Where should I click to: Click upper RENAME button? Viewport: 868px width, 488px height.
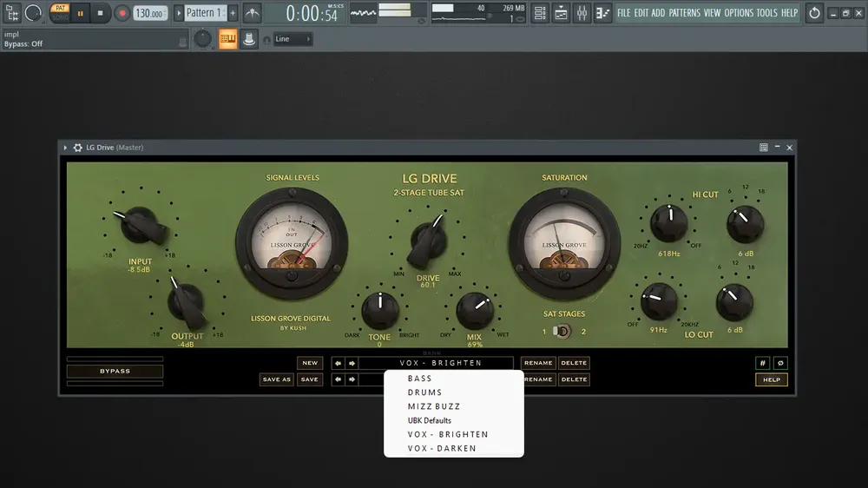[538, 363]
